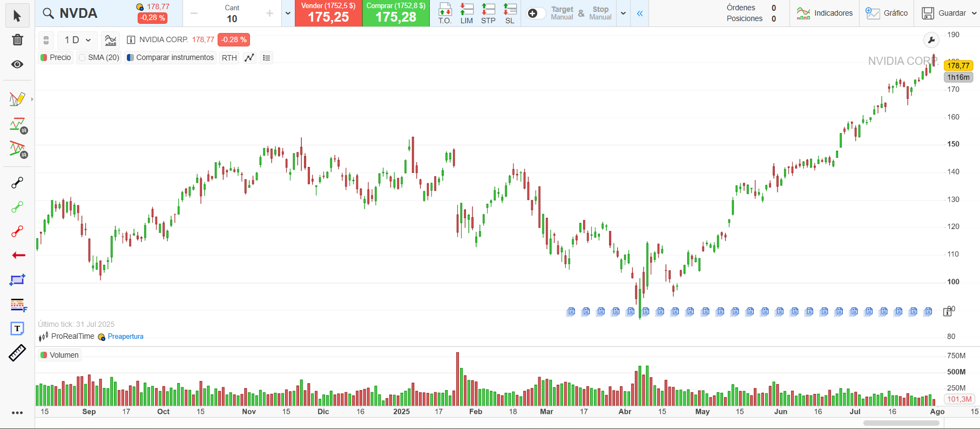This screenshot has width=980, height=429.
Task: Select the text annotation tool
Action: point(17,329)
